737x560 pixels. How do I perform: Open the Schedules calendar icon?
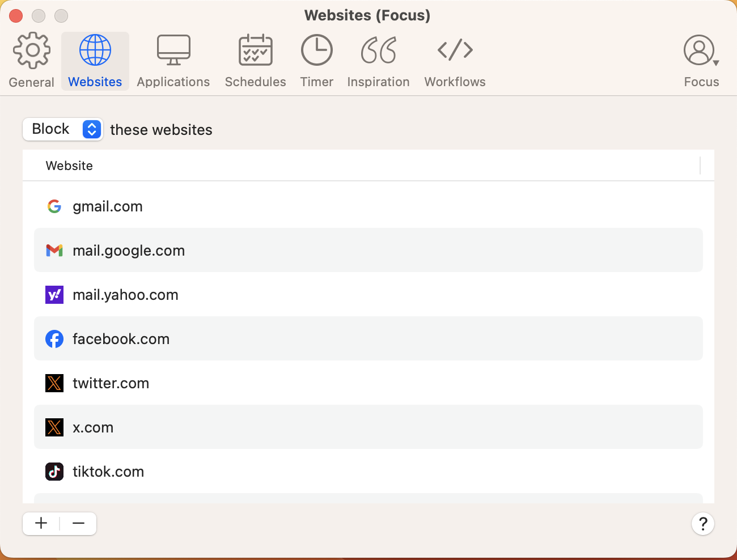(256, 50)
